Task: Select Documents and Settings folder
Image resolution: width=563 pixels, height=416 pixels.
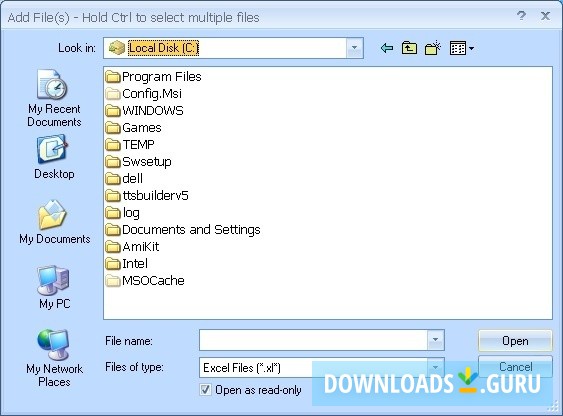Action: pos(183,229)
